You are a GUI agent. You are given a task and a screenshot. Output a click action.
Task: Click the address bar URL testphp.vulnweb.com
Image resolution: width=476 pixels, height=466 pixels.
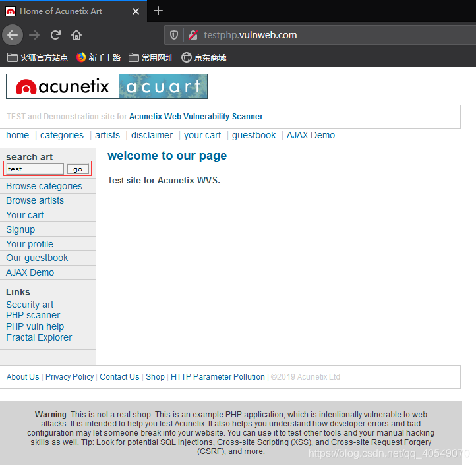[250, 35]
